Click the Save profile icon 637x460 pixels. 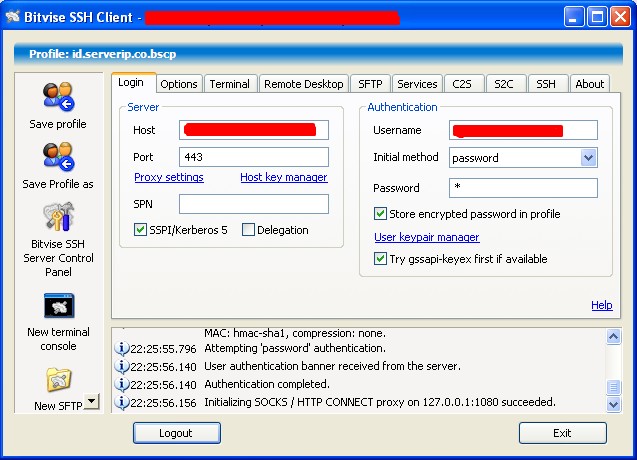(58, 97)
